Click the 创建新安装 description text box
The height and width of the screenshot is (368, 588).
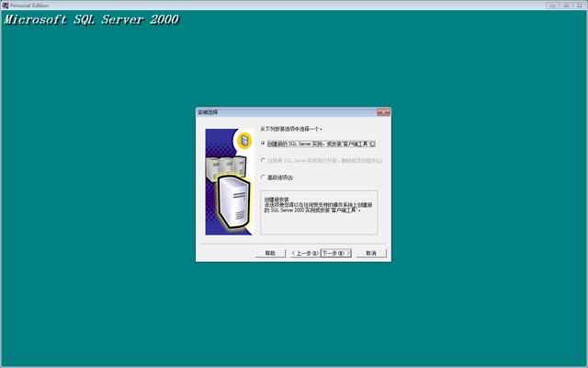click(x=319, y=213)
